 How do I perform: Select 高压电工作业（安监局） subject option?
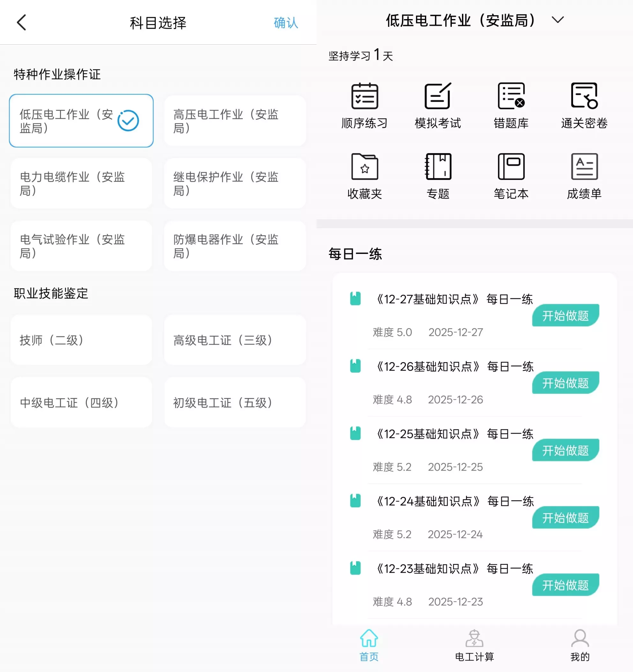pos(235,121)
